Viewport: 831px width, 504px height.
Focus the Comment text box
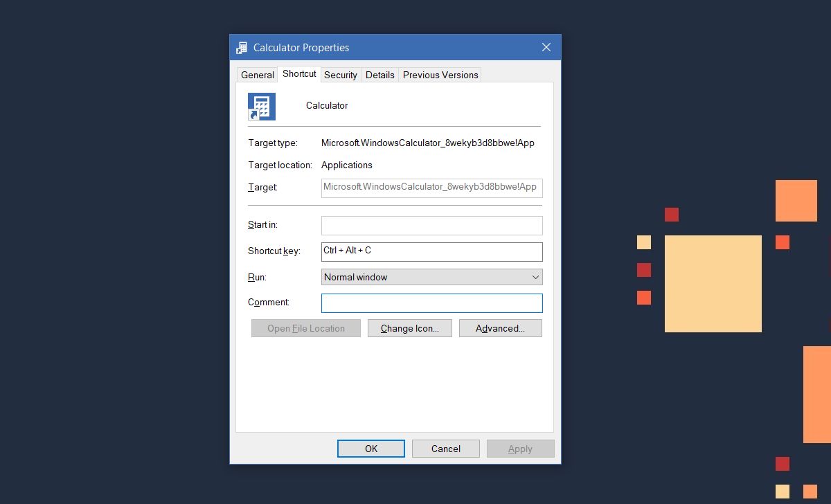[x=431, y=303]
